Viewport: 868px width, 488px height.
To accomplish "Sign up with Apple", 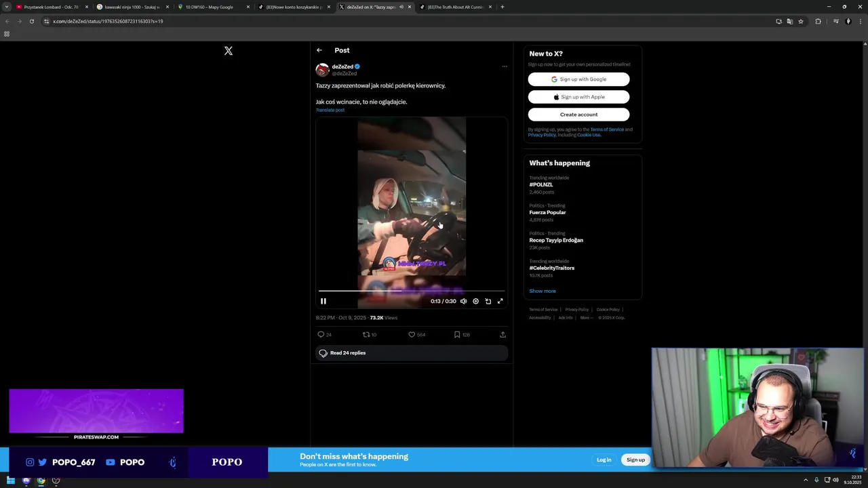I will 578,97.
